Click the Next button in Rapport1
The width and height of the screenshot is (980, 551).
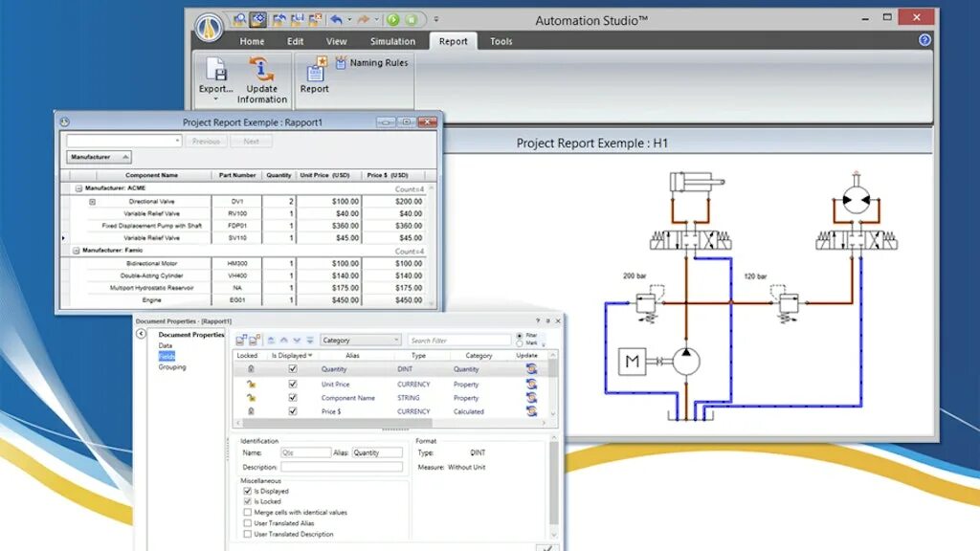tap(252, 142)
